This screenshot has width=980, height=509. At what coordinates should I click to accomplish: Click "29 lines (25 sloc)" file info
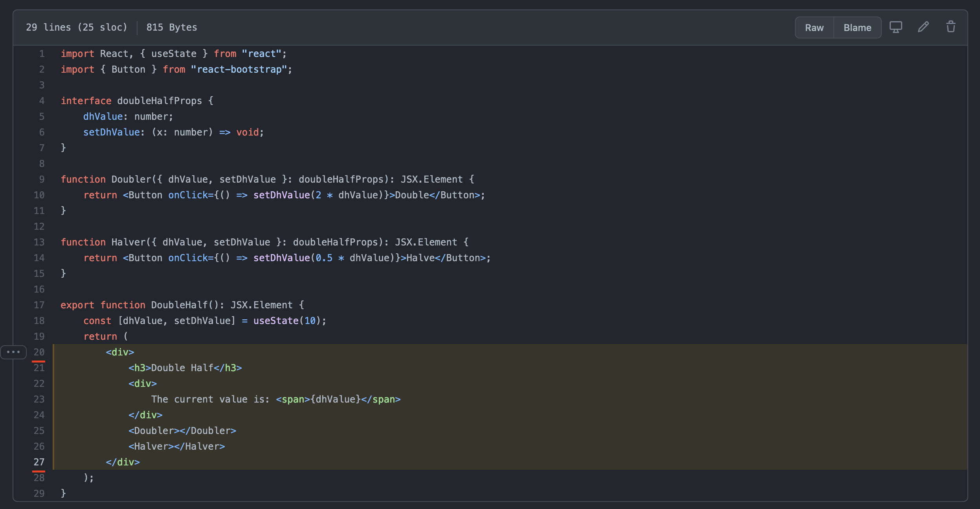[77, 27]
